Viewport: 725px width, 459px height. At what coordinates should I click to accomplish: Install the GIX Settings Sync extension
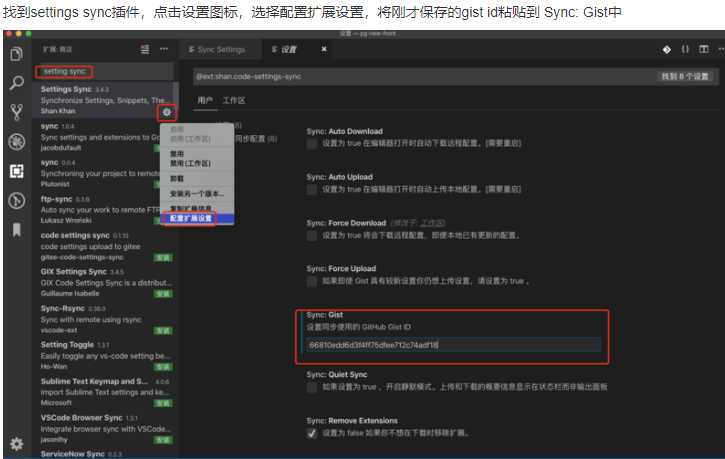(x=163, y=294)
